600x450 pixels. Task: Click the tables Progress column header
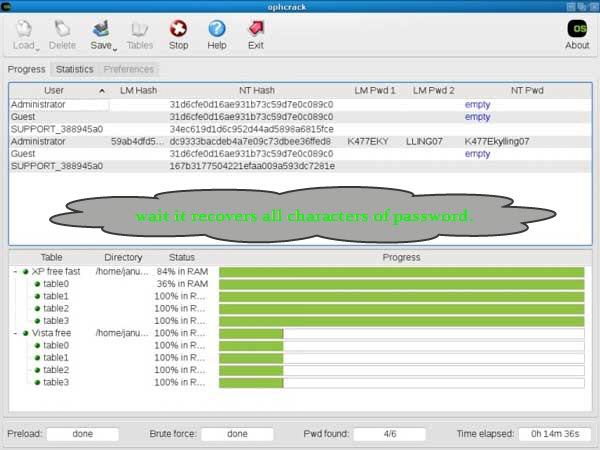401,257
